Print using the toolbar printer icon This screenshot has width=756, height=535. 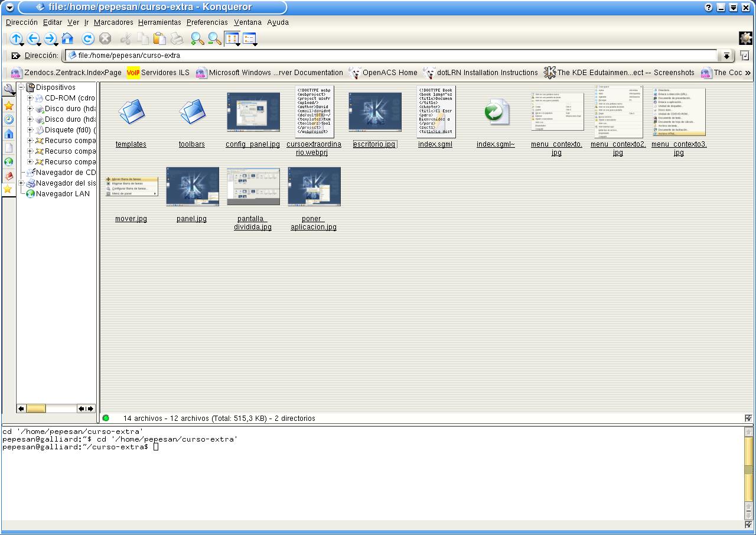point(177,39)
